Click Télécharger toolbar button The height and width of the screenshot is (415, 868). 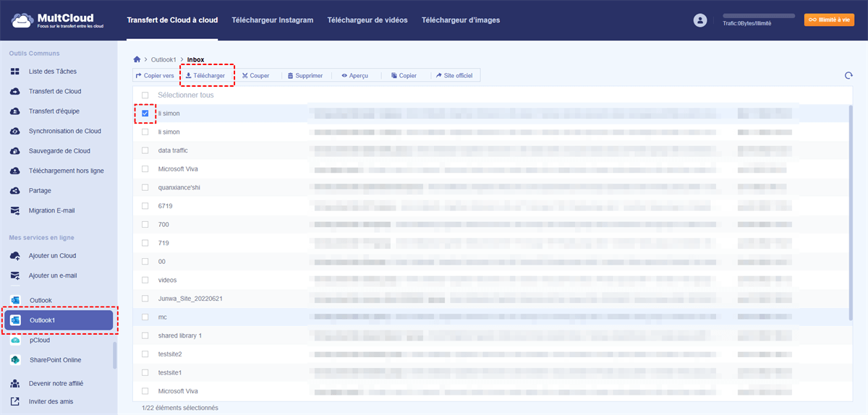[205, 75]
